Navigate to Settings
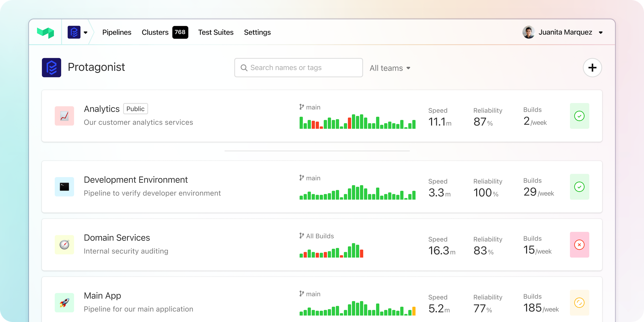The image size is (644, 322). point(257,32)
